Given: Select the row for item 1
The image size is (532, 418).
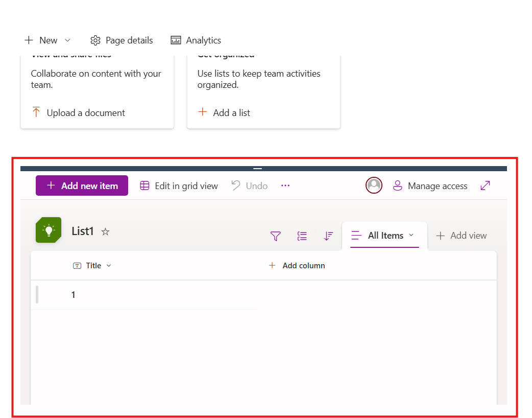Looking at the screenshot, I should (x=73, y=295).
